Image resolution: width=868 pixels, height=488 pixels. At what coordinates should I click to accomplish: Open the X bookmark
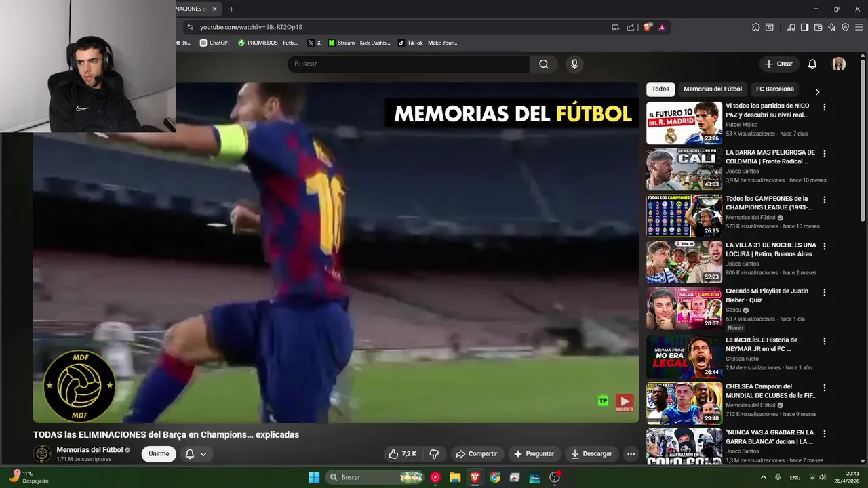point(314,43)
